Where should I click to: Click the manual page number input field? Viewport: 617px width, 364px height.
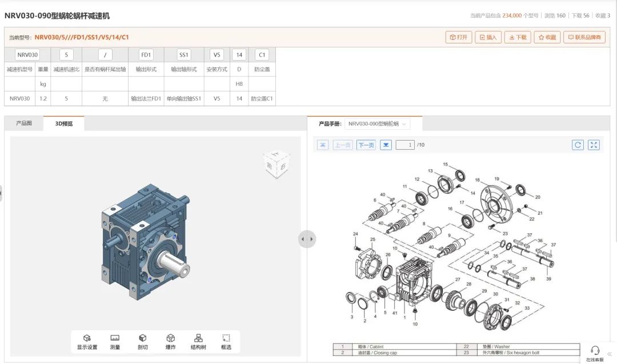(x=405, y=145)
